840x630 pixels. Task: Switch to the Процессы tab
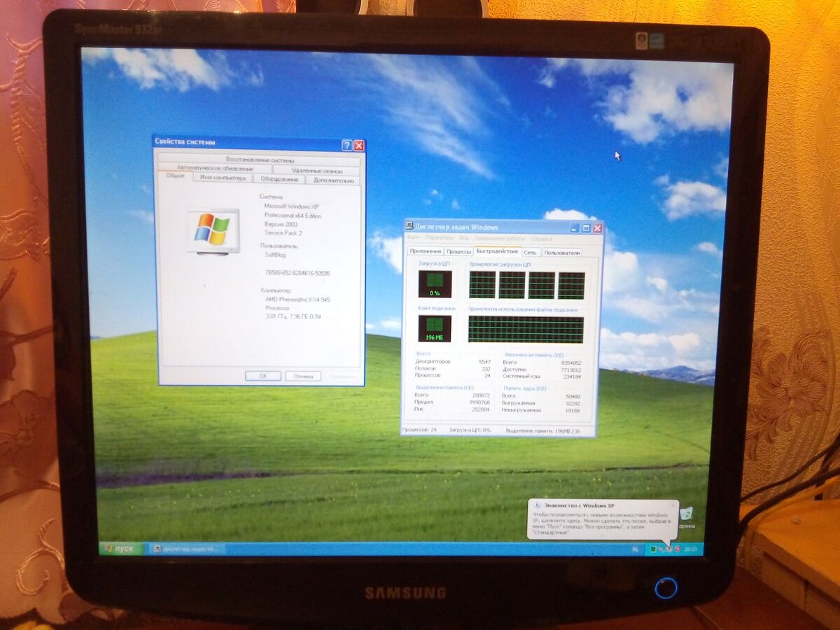point(458,251)
